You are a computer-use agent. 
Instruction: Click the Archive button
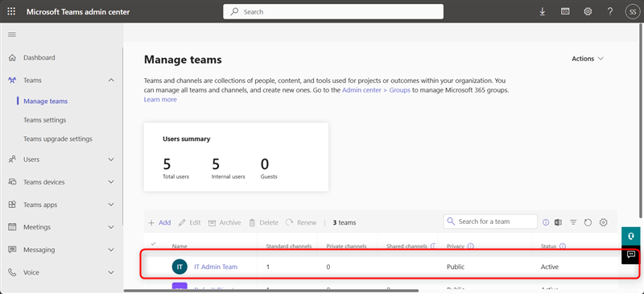click(225, 222)
